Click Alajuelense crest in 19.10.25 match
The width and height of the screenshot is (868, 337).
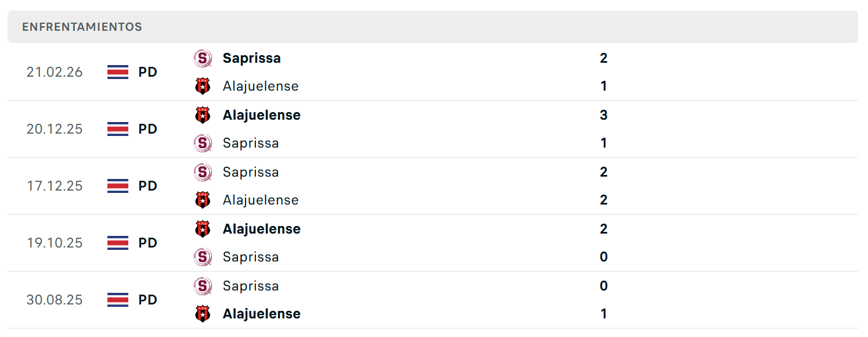tap(203, 229)
